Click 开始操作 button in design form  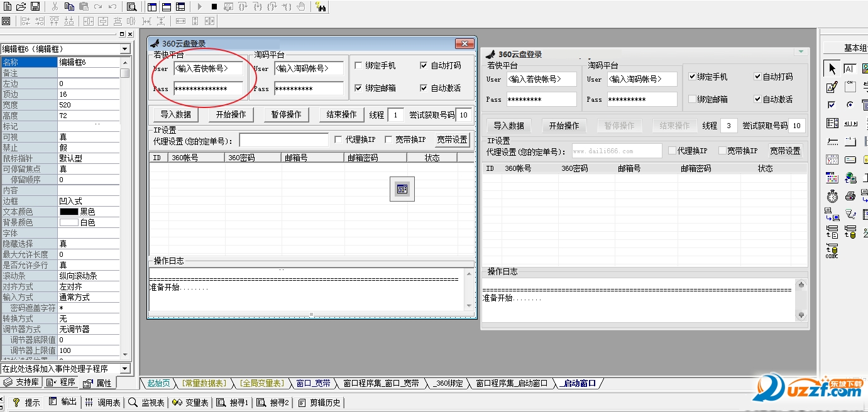[231, 115]
